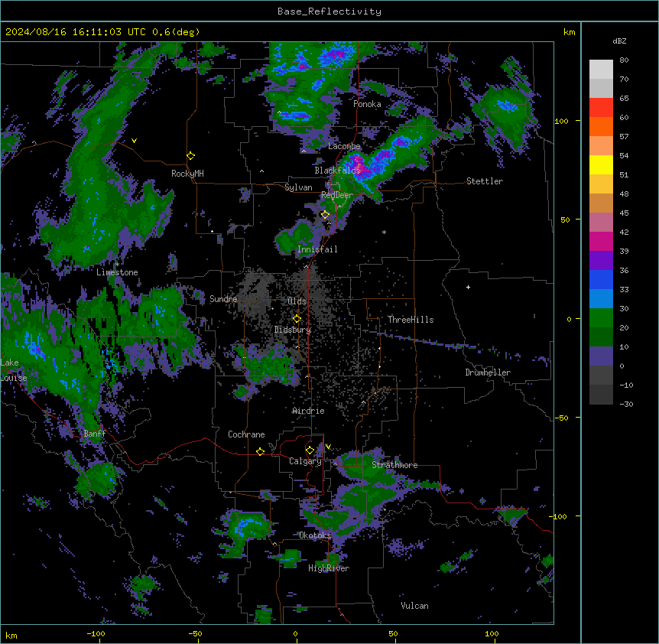Click the Calgary city label
Viewport: 659px width, 644px height.
305,461
